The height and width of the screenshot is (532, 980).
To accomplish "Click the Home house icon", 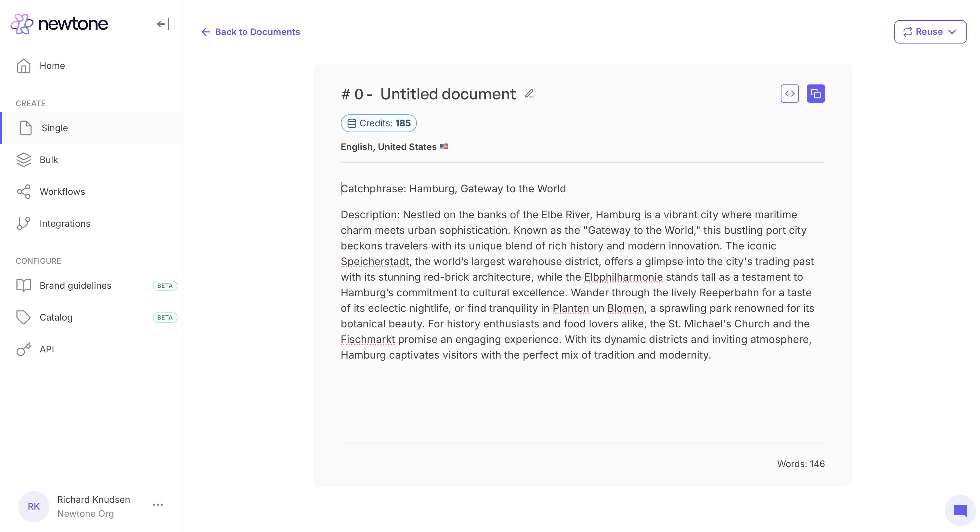I will tap(24, 66).
